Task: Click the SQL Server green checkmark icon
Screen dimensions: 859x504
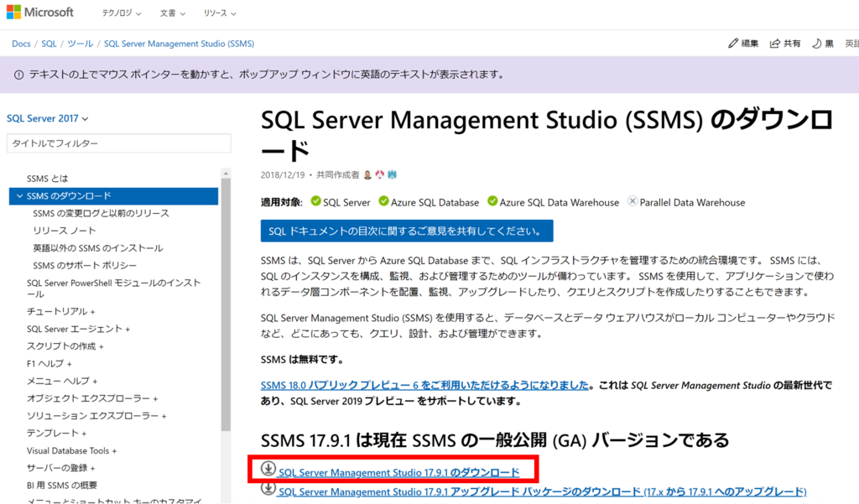Action: point(315,201)
